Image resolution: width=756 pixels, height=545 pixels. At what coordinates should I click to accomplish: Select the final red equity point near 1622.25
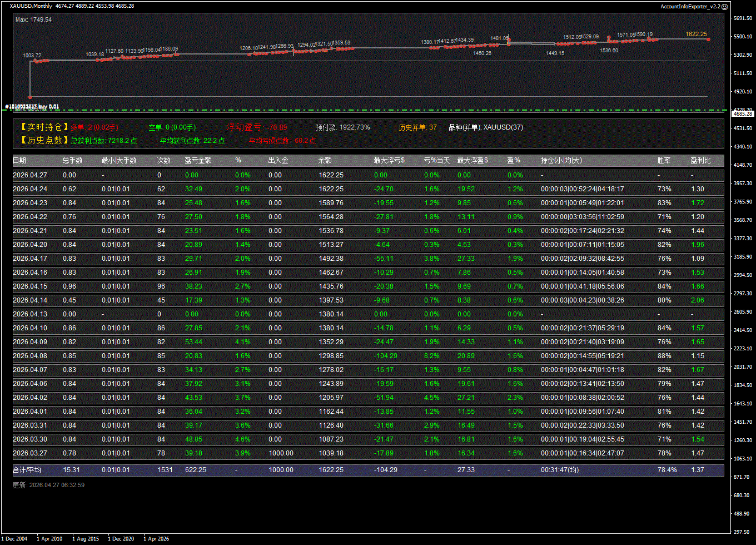(x=708, y=39)
